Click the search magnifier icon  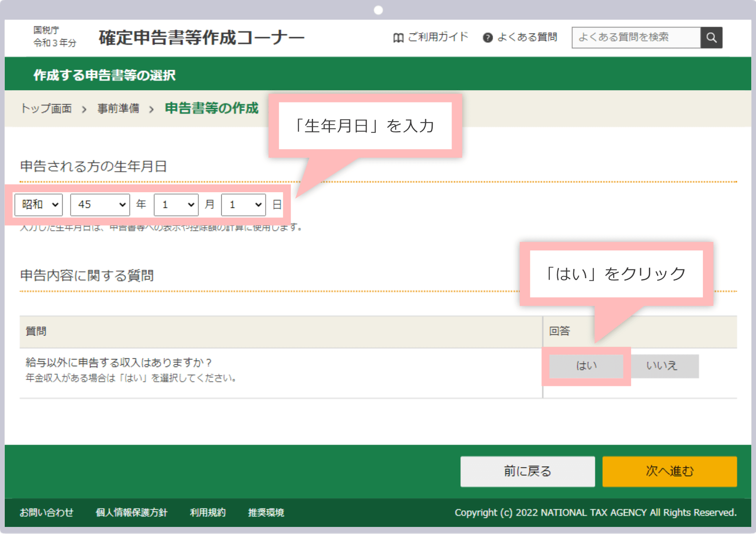coord(712,37)
